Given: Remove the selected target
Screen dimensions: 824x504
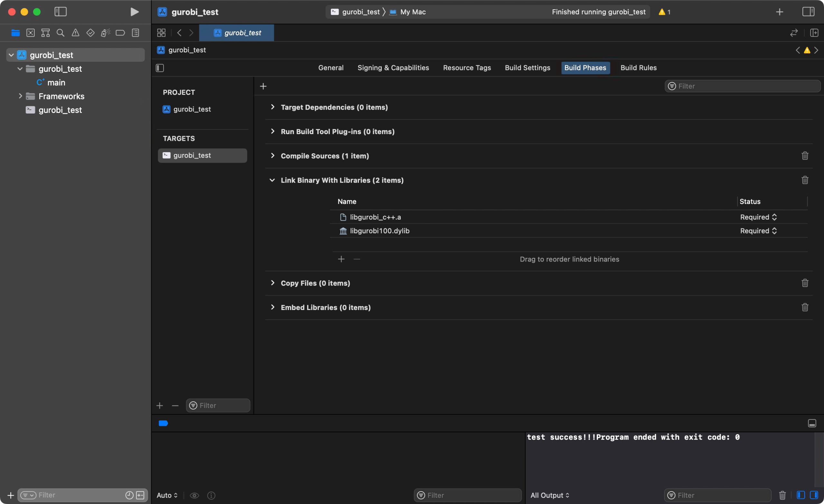Looking at the screenshot, I should [175, 405].
